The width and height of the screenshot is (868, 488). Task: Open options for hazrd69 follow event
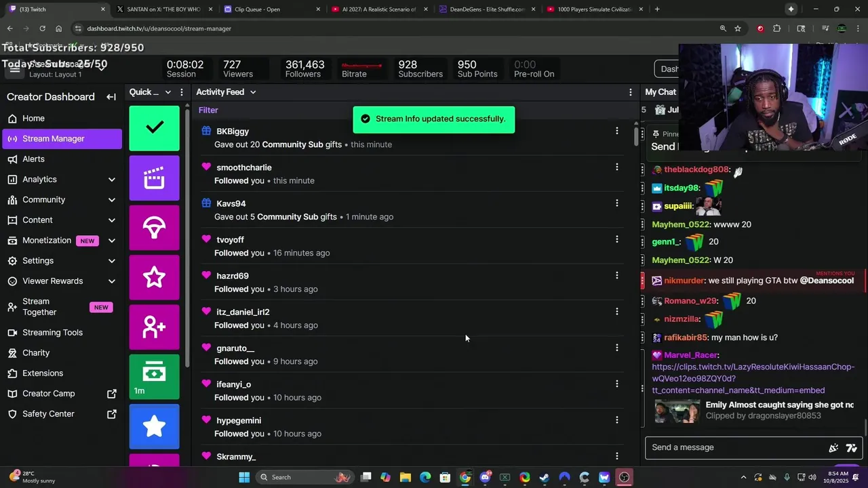point(616,275)
